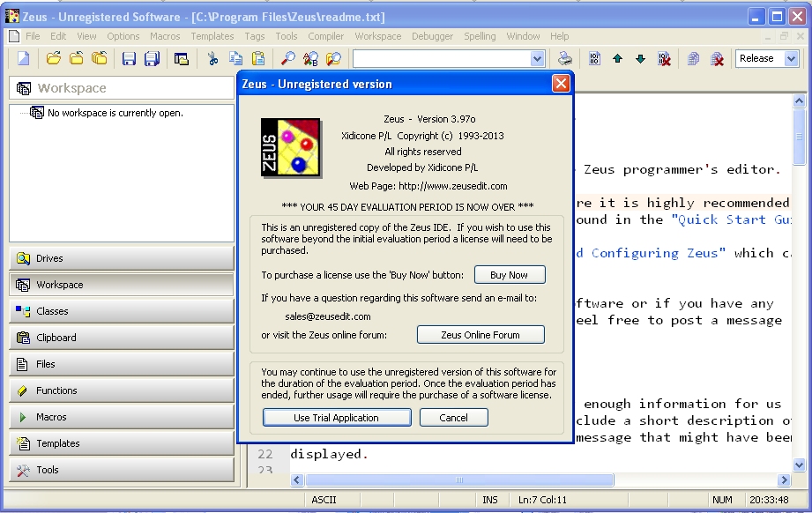The width and height of the screenshot is (812, 513).
Task: Click the editor scroll left arrow
Action: pyautogui.click(x=297, y=480)
